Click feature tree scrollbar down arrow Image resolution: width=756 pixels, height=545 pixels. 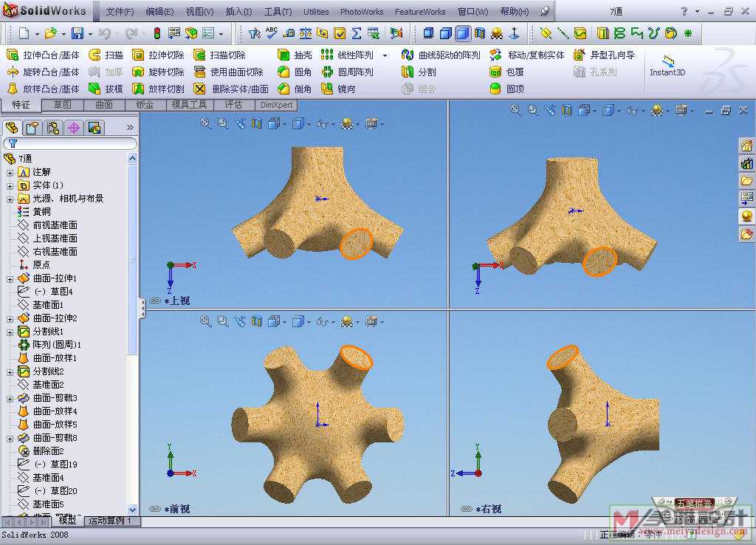coord(133,510)
